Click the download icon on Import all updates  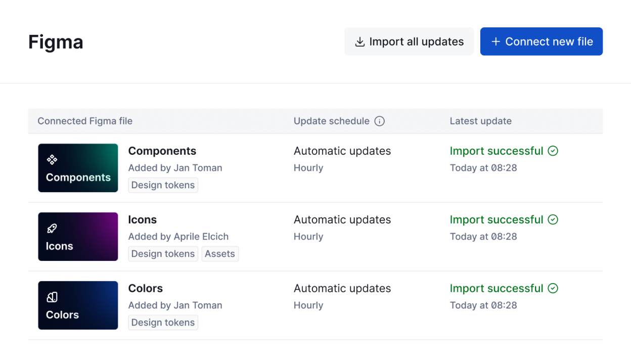[360, 41]
